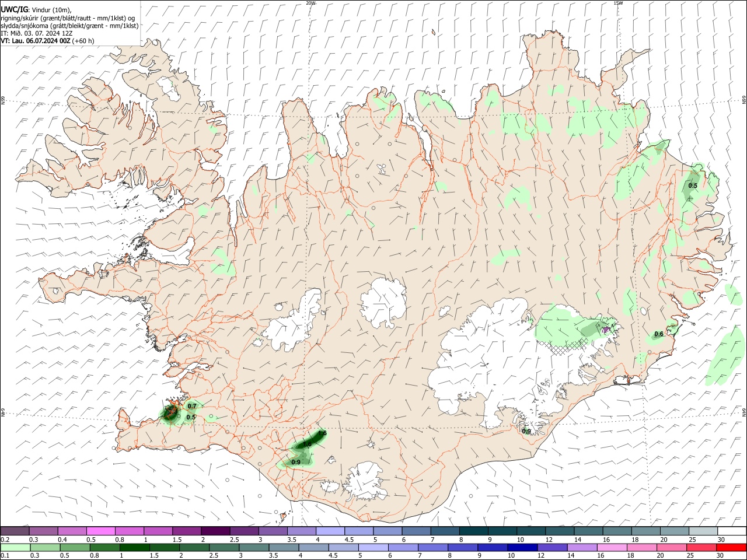Screen dimensions: 747x560
Task: Pick the bright pink 0.5 snow scale swatch
Action: [101, 531]
